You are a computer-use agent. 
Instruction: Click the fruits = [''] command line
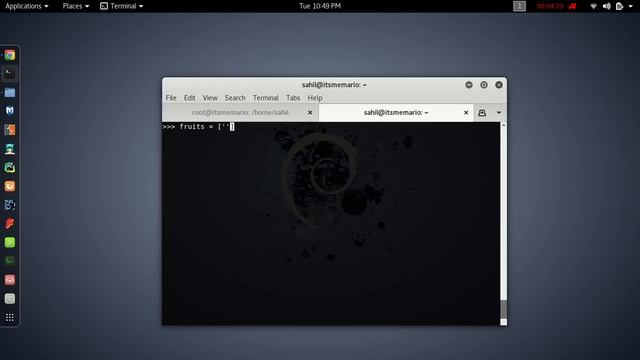click(198, 127)
